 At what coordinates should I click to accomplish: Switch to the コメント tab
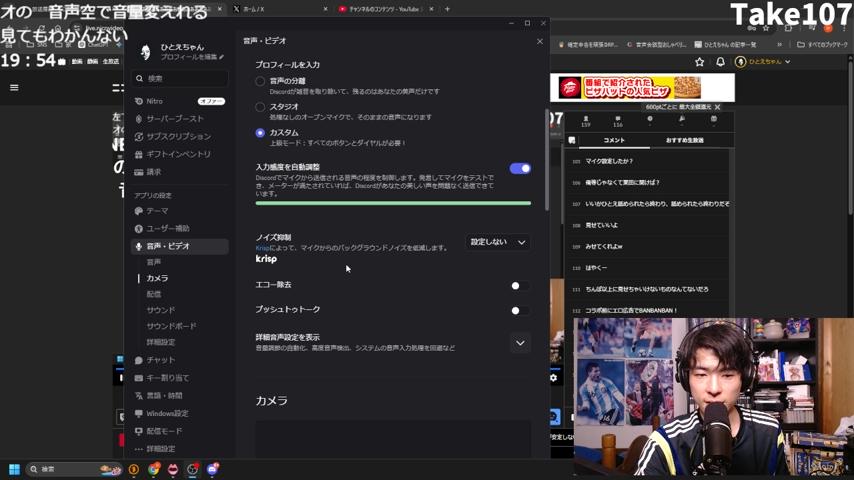click(x=614, y=141)
